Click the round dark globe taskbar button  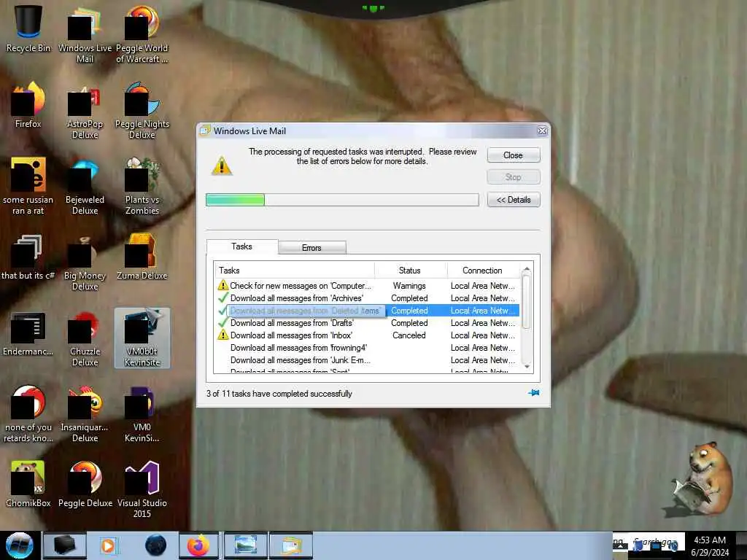155,545
